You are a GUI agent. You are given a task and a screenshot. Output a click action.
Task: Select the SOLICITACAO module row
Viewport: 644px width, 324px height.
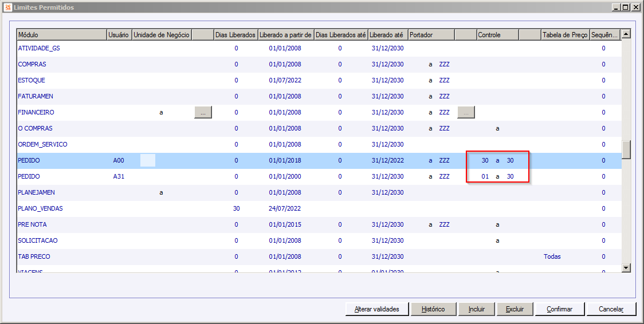click(319, 240)
